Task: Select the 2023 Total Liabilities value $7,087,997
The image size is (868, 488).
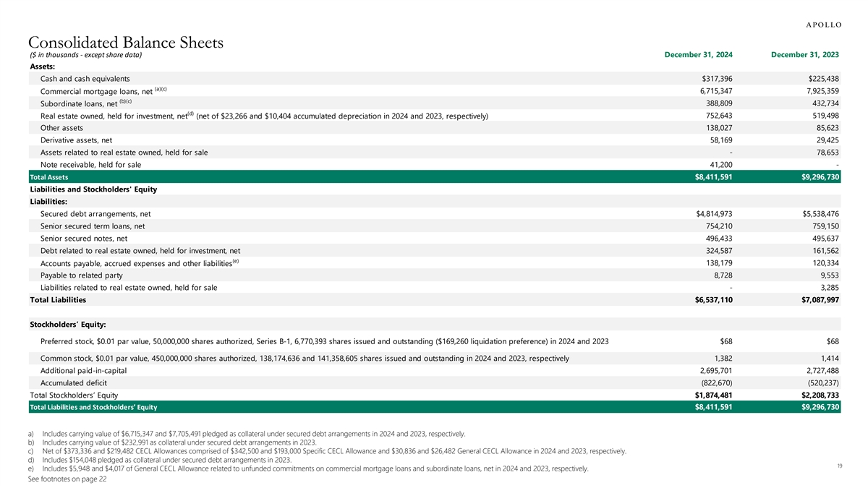Action: (815, 299)
